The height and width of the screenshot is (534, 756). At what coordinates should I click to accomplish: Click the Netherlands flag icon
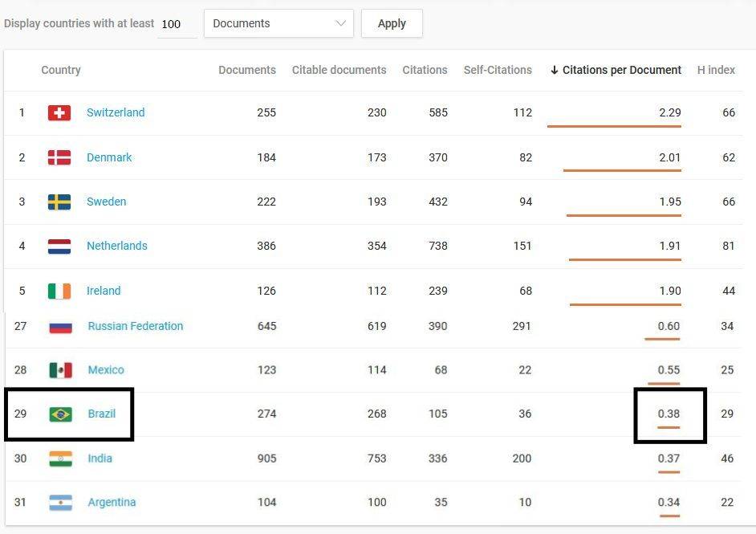click(x=59, y=246)
